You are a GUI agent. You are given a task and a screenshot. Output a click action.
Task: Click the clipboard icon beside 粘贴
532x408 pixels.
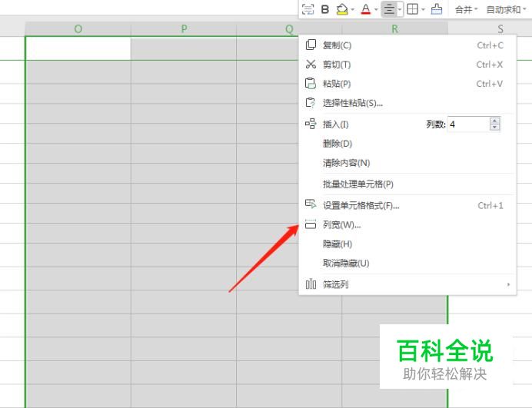(x=311, y=84)
